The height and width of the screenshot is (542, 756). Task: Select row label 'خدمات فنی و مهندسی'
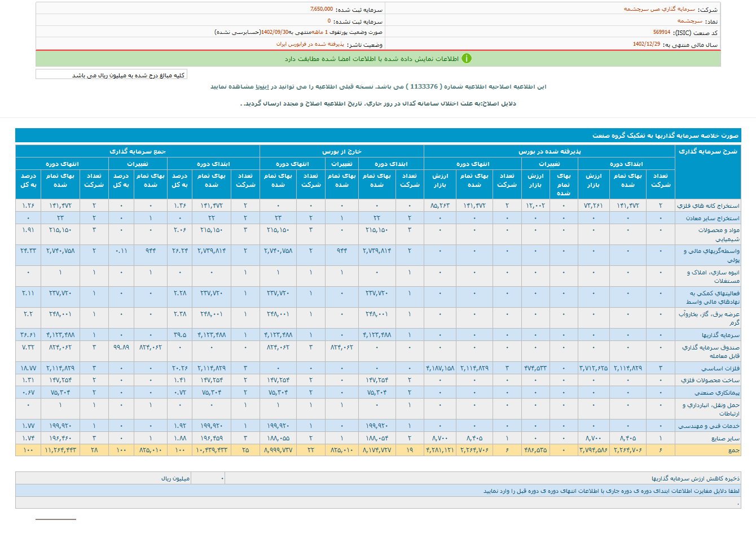pyautogui.click(x=709, y=426)
